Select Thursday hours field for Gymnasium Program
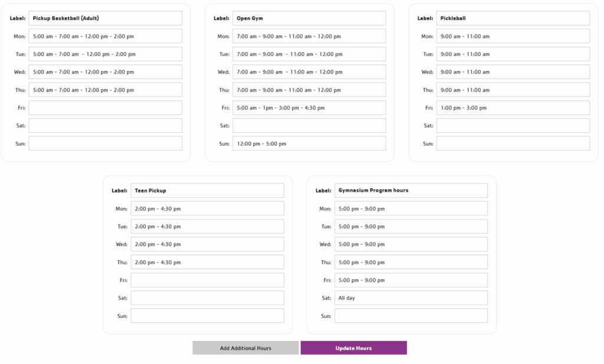The width and height of the screenshot is (604, 364). coord(411,262)
